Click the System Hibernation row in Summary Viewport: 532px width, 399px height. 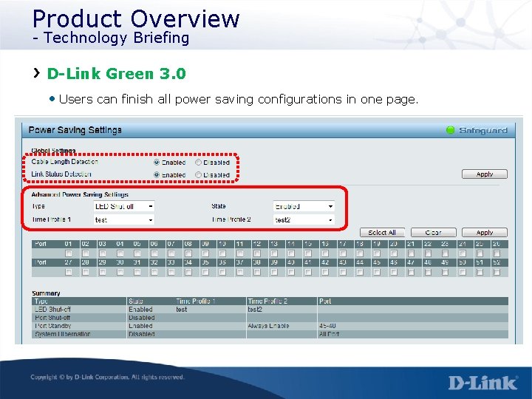pos(270,334)
